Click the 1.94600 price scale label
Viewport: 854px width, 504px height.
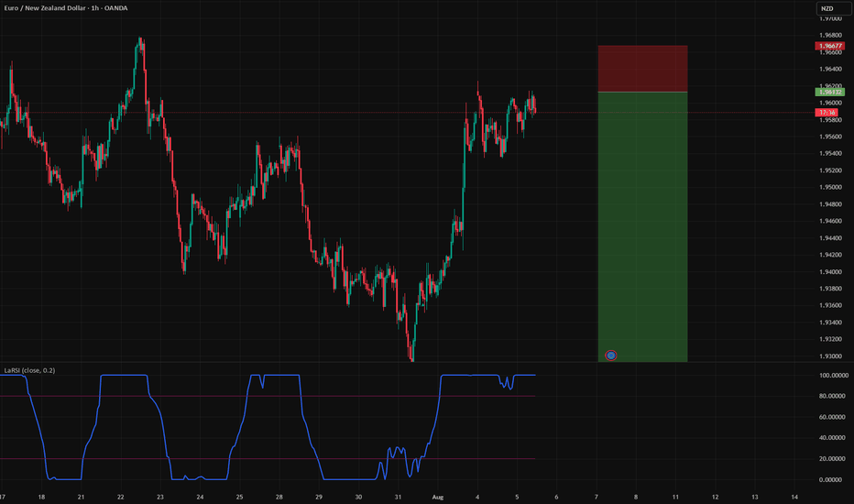(830, 221)
